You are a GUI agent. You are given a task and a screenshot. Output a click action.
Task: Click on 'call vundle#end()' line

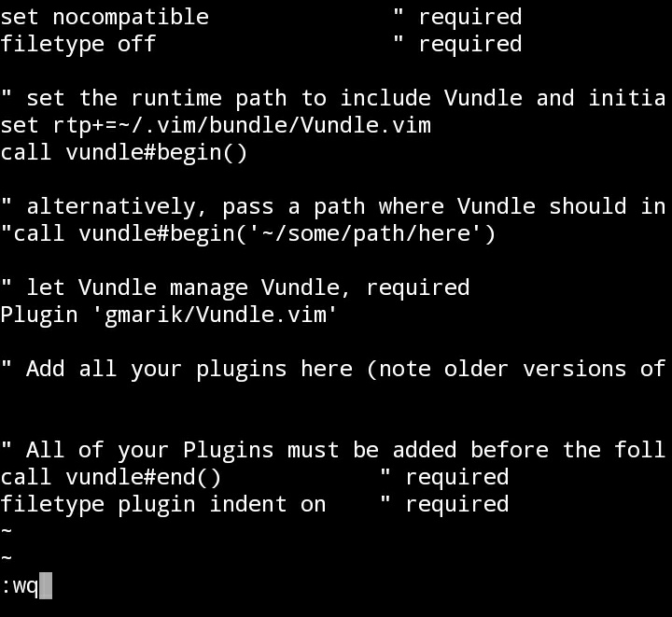pyautogui.click(x=110, y=477)
